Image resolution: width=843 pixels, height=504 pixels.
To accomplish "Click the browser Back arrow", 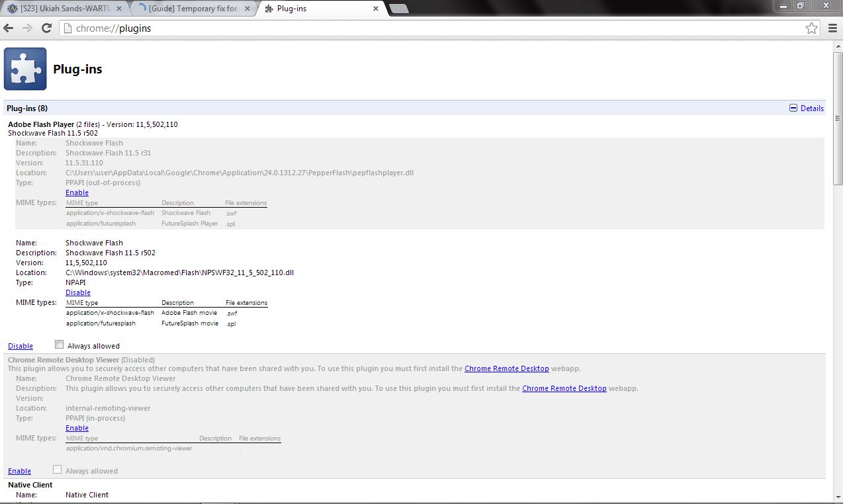I will 9,28.
